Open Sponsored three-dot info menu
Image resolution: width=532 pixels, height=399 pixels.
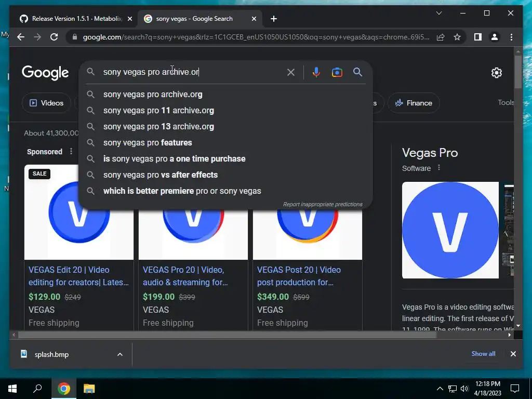pyautogui.click(x=71, y=151)
